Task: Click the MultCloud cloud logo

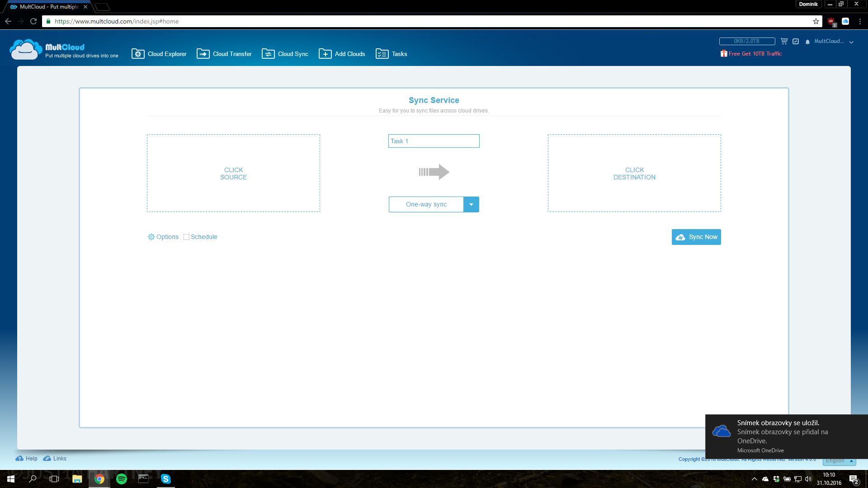Action: (x=26, y=50)
